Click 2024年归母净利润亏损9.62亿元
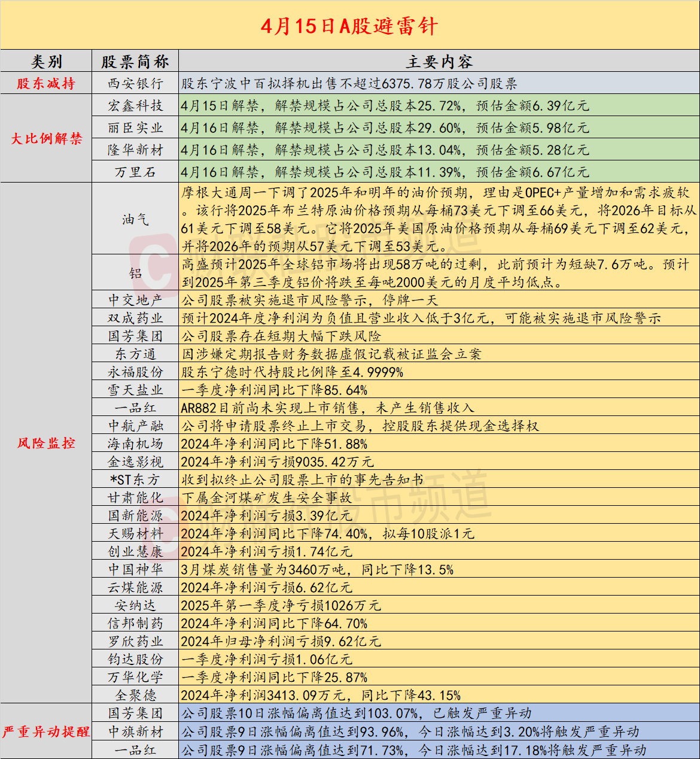Screen dimensions: 700x759 pyautogui.click(x=281, y=641)
